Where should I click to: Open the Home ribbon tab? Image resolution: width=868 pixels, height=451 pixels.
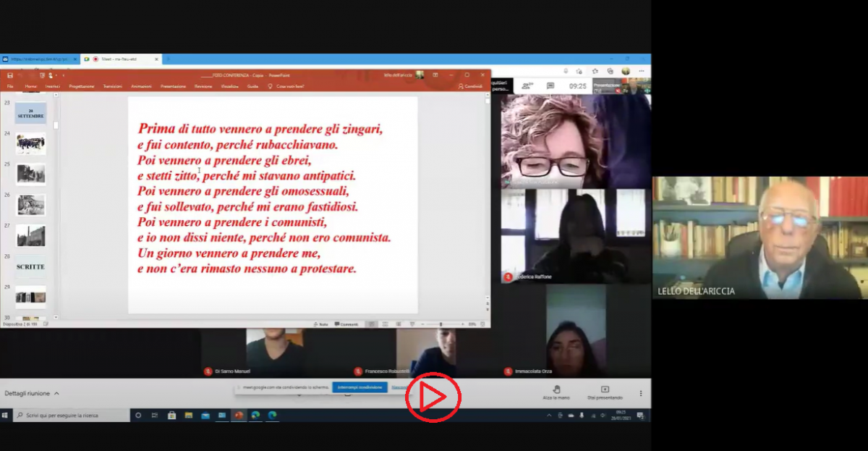tap(31, 86)
